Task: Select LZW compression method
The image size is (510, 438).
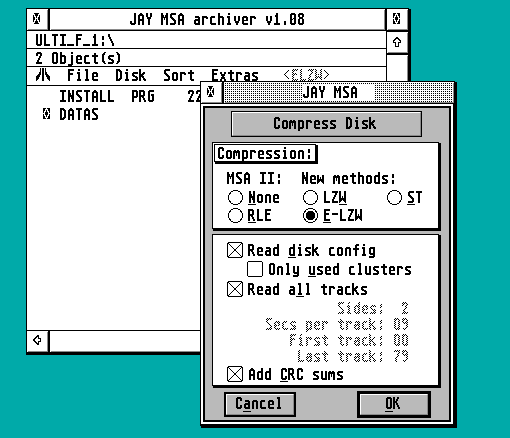Action: point(310,198)
